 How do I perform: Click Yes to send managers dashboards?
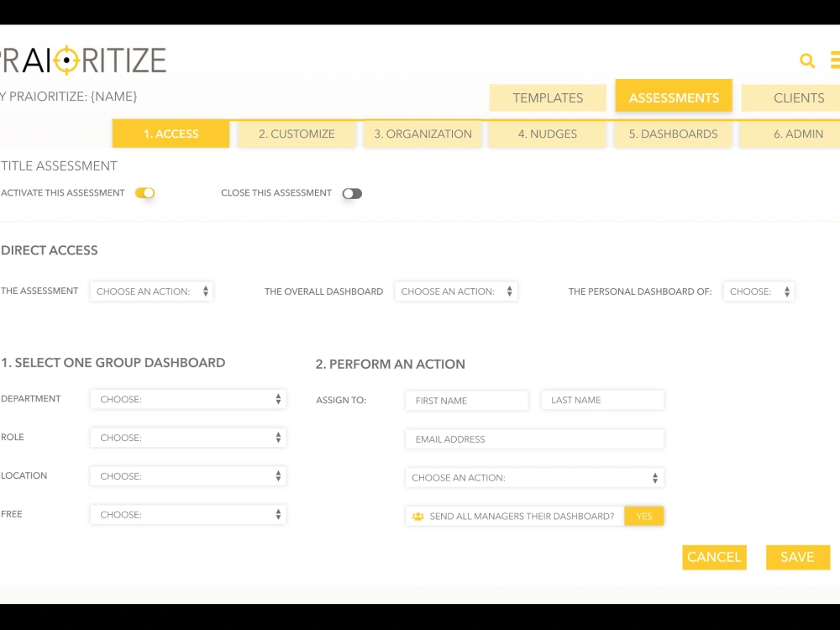[644, 517]
